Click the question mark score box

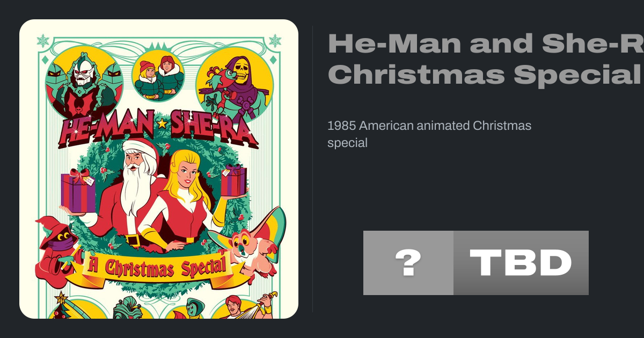[x=408, y=263]
